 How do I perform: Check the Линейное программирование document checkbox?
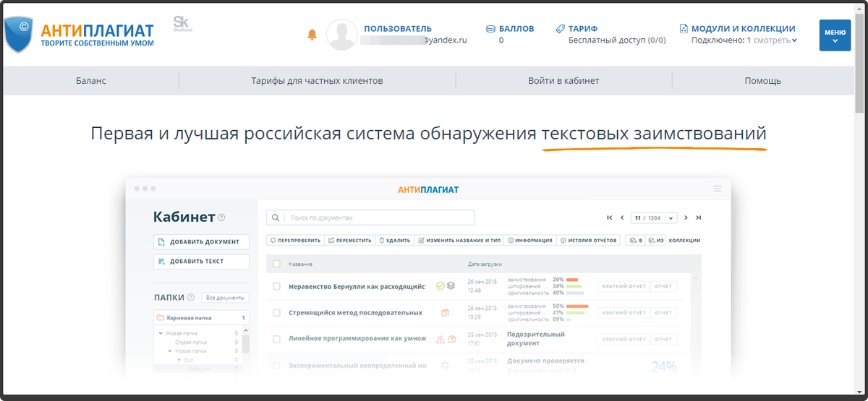pyautogui.click(x=276, y=339)
